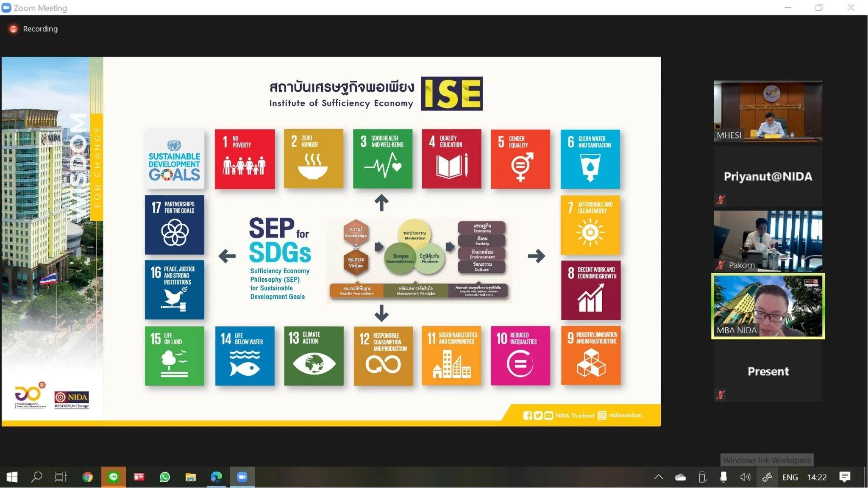Open the system volume control
Image resolution: width=868 pixels, height=488 pixels.
coord(745,477)
